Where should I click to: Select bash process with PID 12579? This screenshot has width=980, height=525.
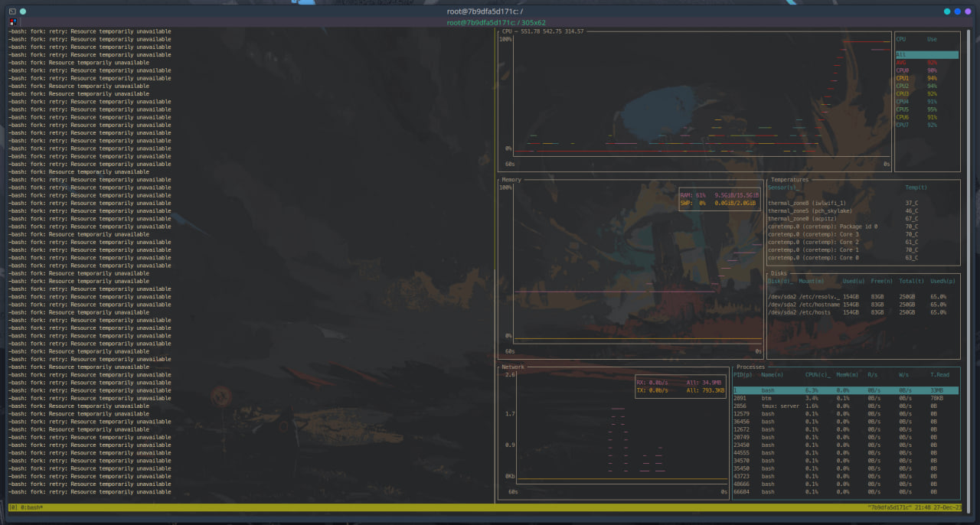(846, 413)
